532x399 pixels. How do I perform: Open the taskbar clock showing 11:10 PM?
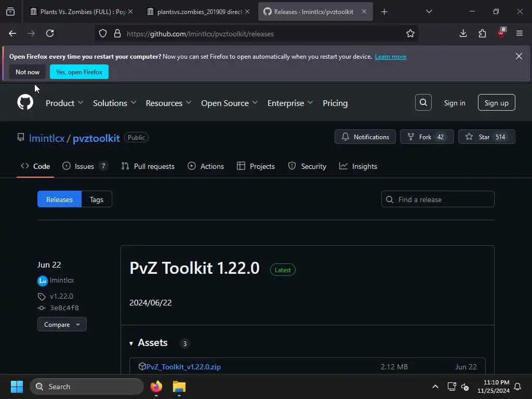click(x=494, y=387)
